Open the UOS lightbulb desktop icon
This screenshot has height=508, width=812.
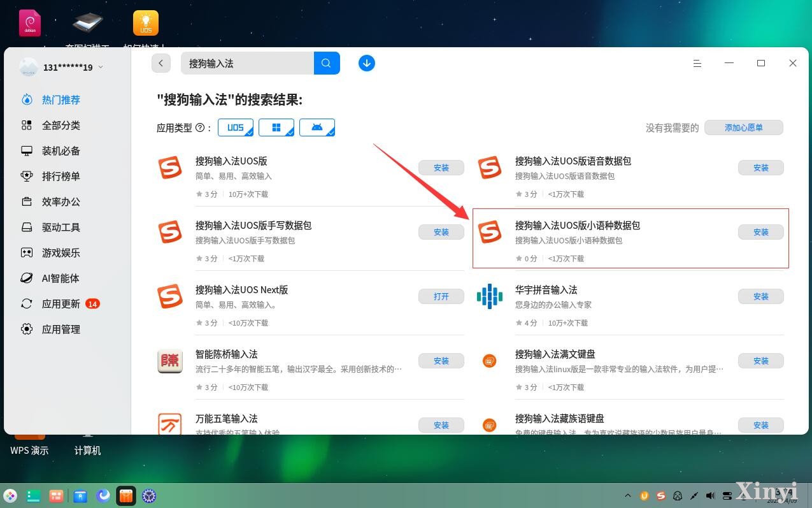(146, 23)
